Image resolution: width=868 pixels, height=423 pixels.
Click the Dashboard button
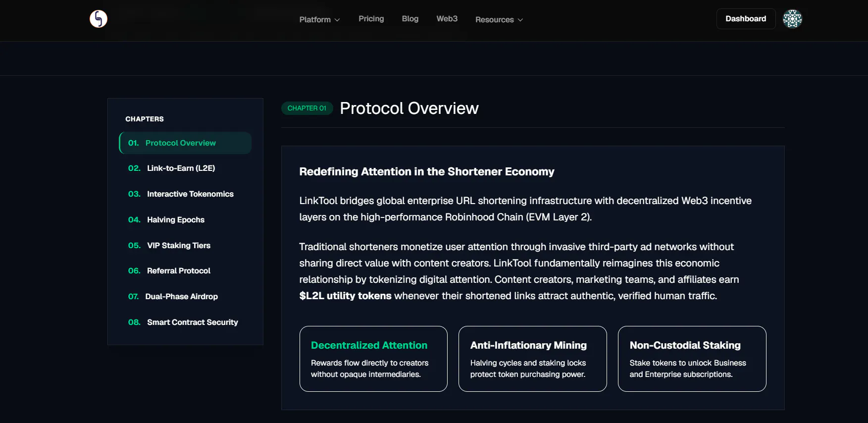pyautogui.click(x=746, y=19)
